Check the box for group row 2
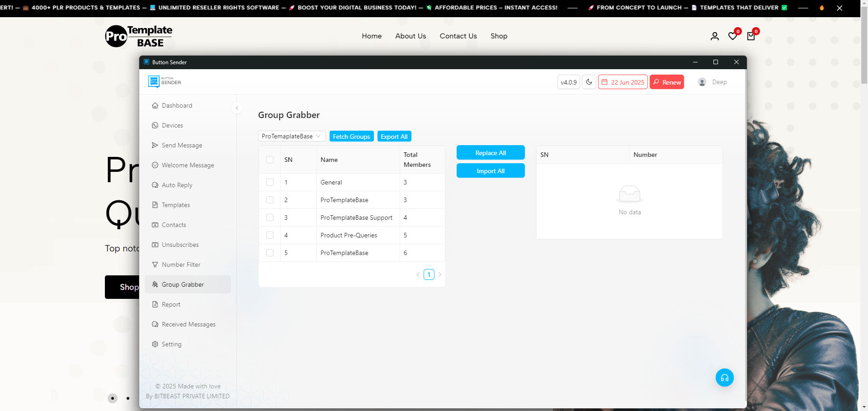 270,200
